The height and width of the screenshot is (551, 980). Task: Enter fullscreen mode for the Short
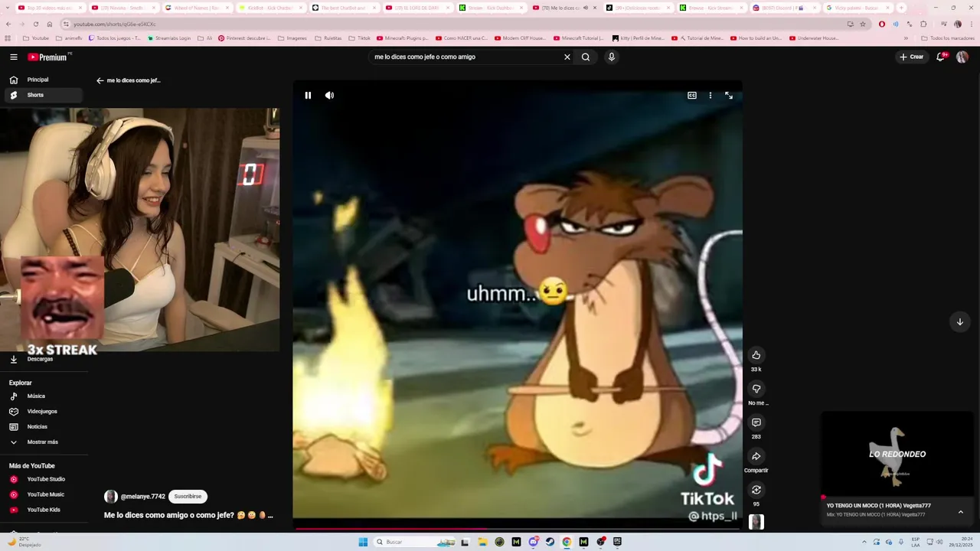(729, 96)
